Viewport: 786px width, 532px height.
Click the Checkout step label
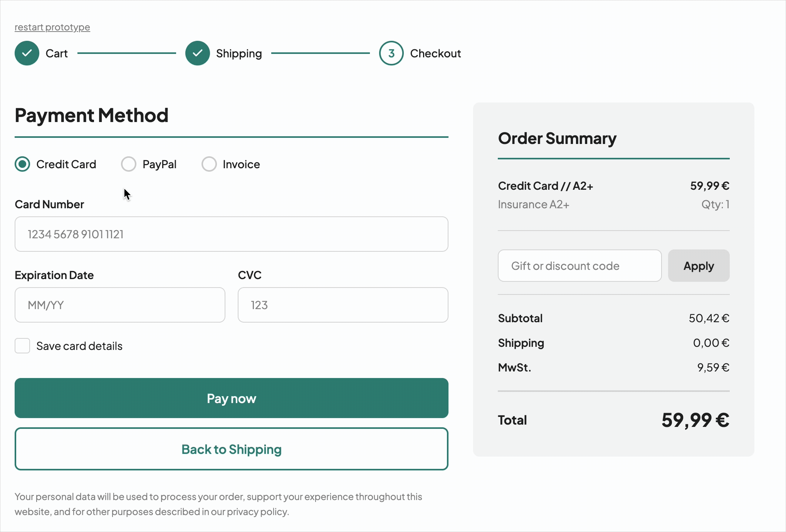[x=435, y=53]
